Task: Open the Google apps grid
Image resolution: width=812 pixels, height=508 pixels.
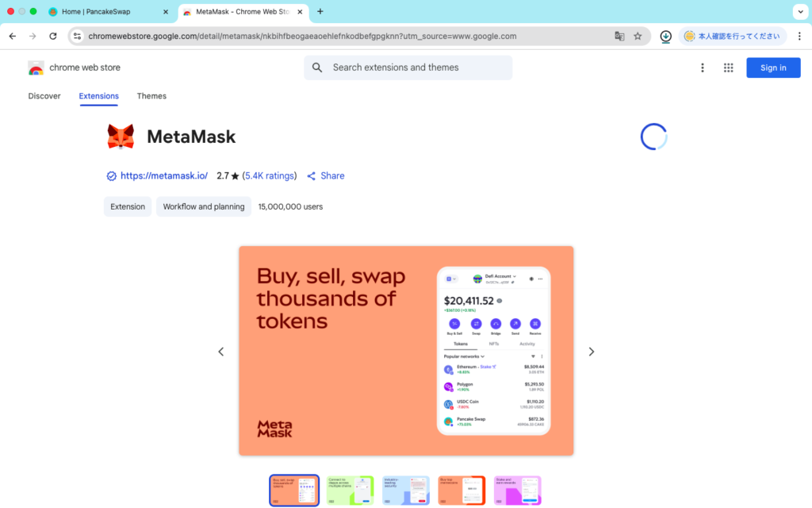Action: coord(728,68)
